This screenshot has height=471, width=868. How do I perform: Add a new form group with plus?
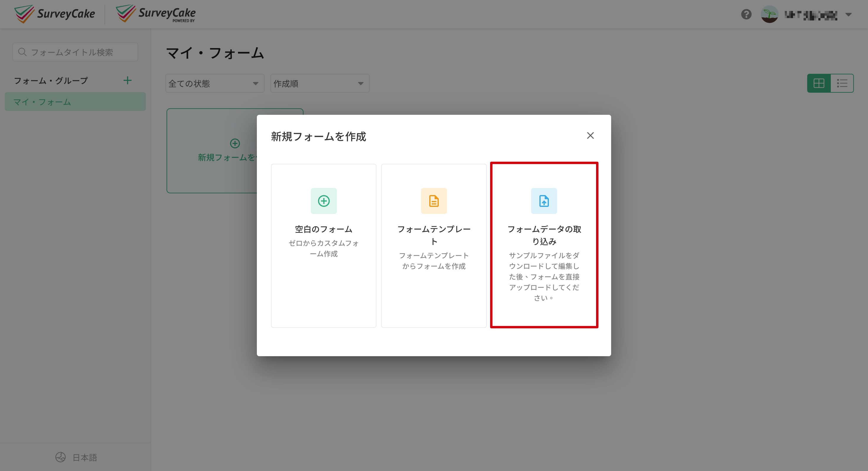127,81
